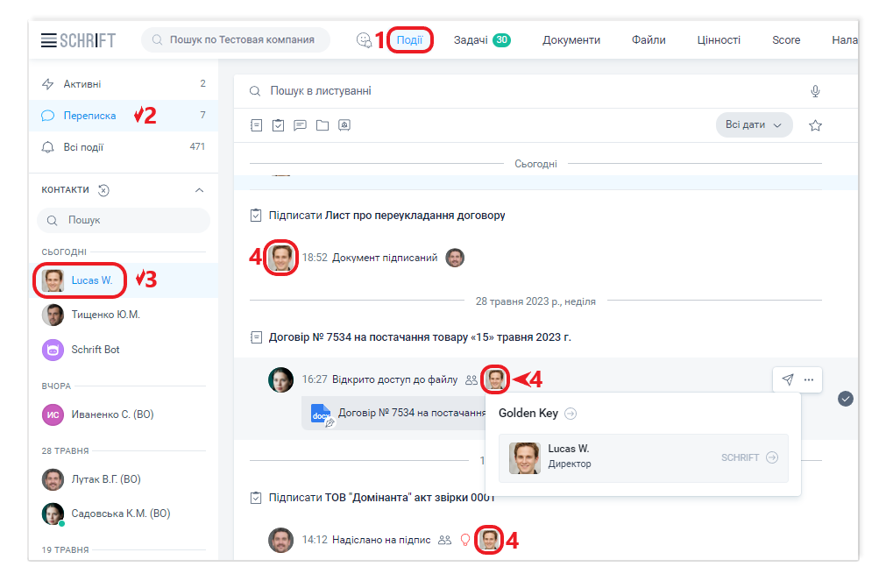Click the document icon beside Договір № 7534

(256, 337)
